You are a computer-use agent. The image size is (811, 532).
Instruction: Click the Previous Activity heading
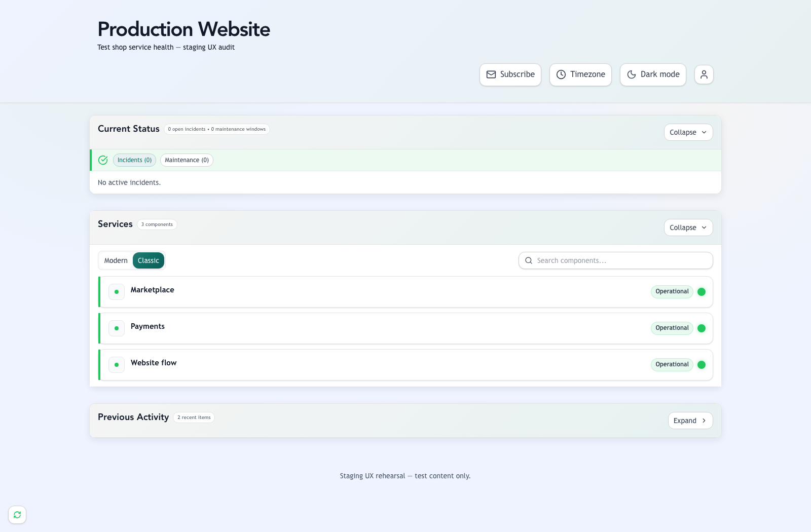pyautogui.click(x=133, y=417)
